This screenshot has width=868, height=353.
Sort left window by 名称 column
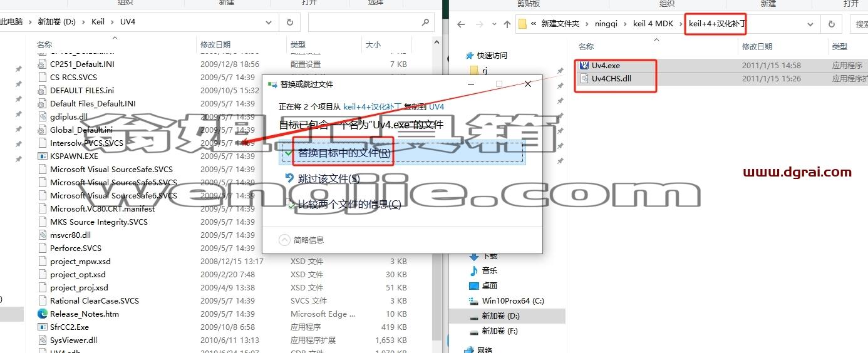coord(44,45)
